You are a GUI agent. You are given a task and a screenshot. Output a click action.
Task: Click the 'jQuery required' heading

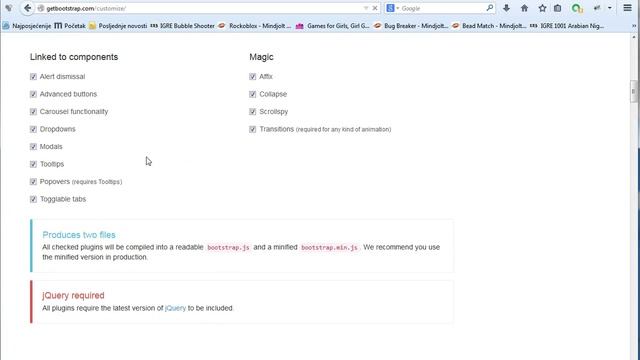[x=73, y=295]
